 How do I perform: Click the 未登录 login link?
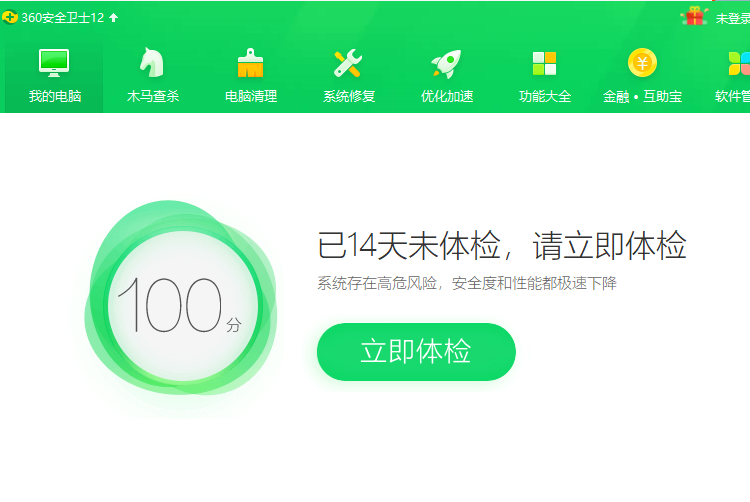click(732, 18)
